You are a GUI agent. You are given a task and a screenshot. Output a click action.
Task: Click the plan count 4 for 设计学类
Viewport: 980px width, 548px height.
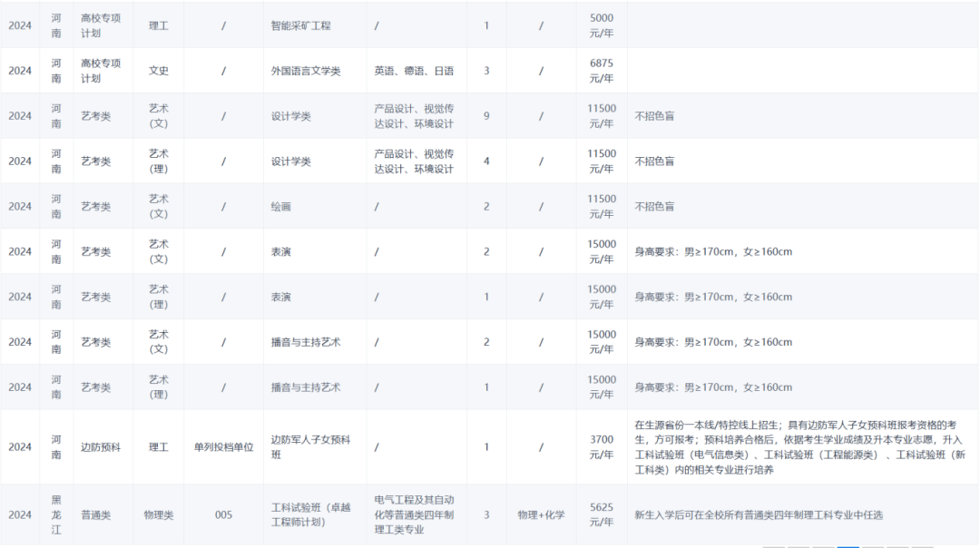click(x=486, y=161)
